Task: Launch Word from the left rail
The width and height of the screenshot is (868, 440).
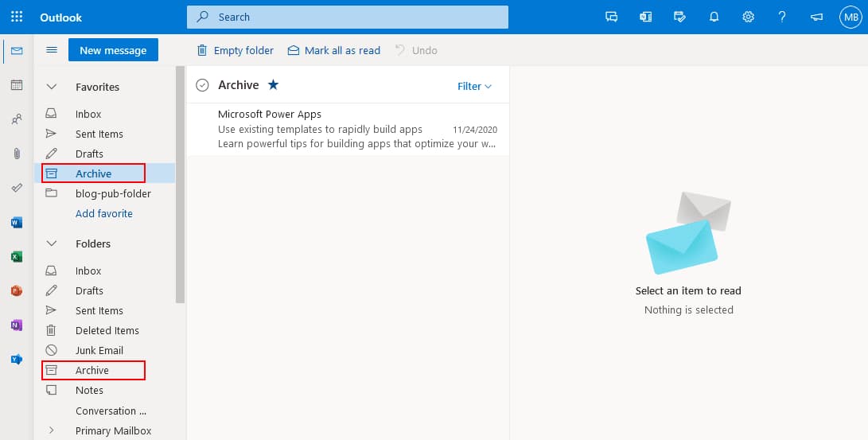Action: point(17,222)
